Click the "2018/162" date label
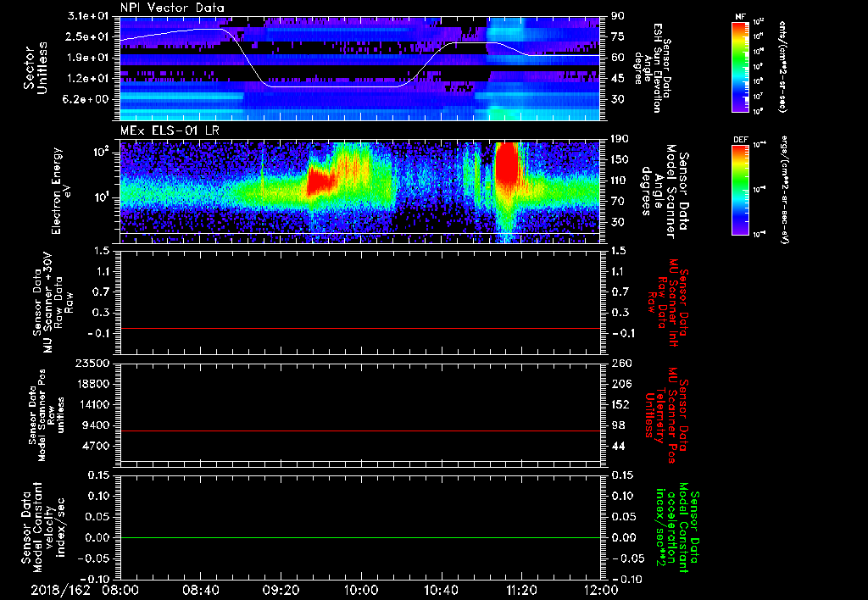This screenshot has width=868, height=600. click(x=60, y=590)
